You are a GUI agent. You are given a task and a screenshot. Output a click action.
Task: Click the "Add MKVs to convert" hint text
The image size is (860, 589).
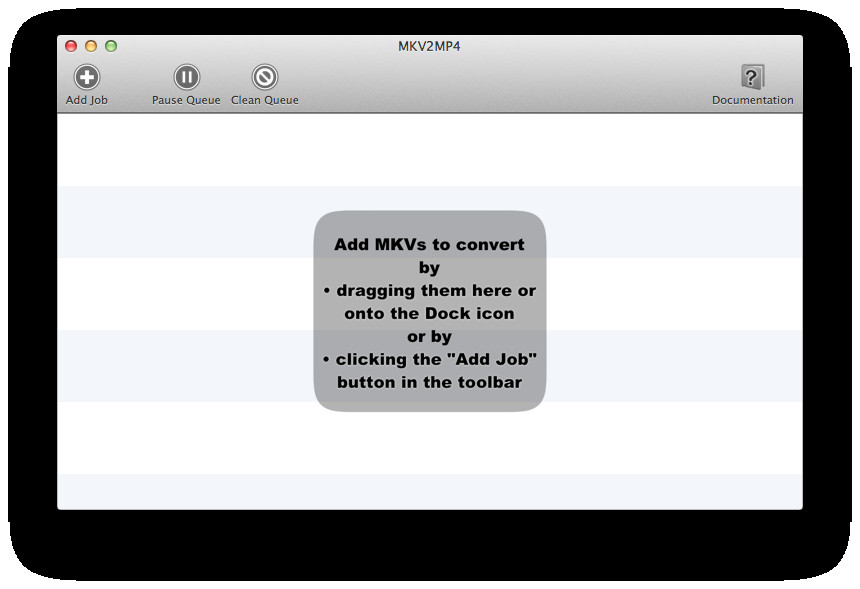[429, 245]
